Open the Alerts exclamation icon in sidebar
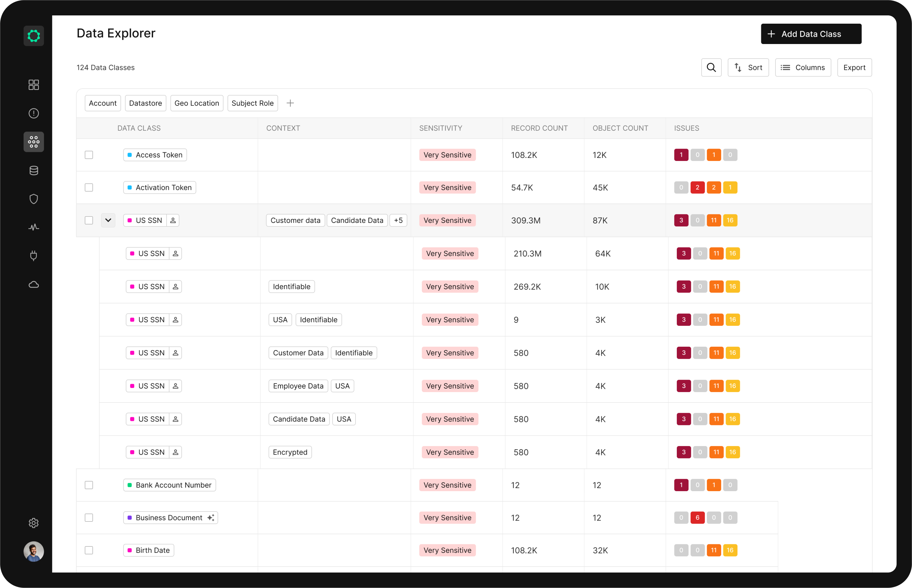Viewport: 912px width, 588px height. pos(34,113)
